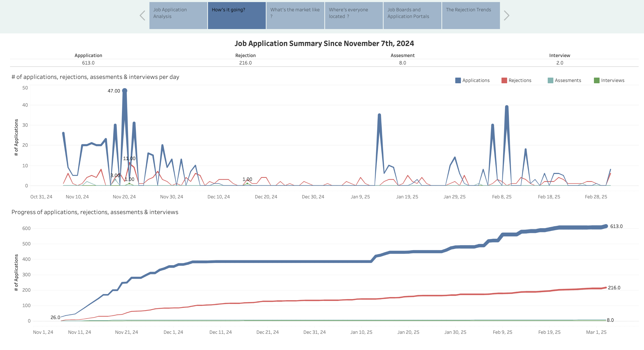
Task: Click the Interview total value 2.0
Action: tap(560, 63)
